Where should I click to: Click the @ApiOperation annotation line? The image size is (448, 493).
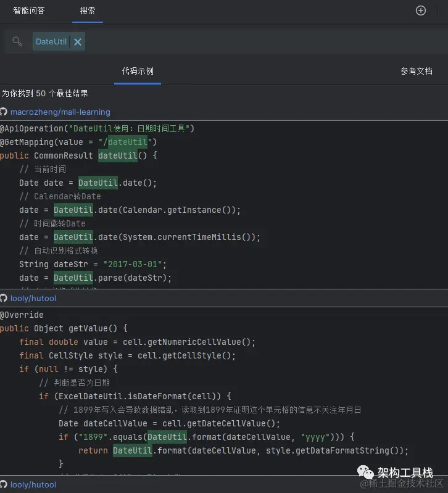coord(97,128)
